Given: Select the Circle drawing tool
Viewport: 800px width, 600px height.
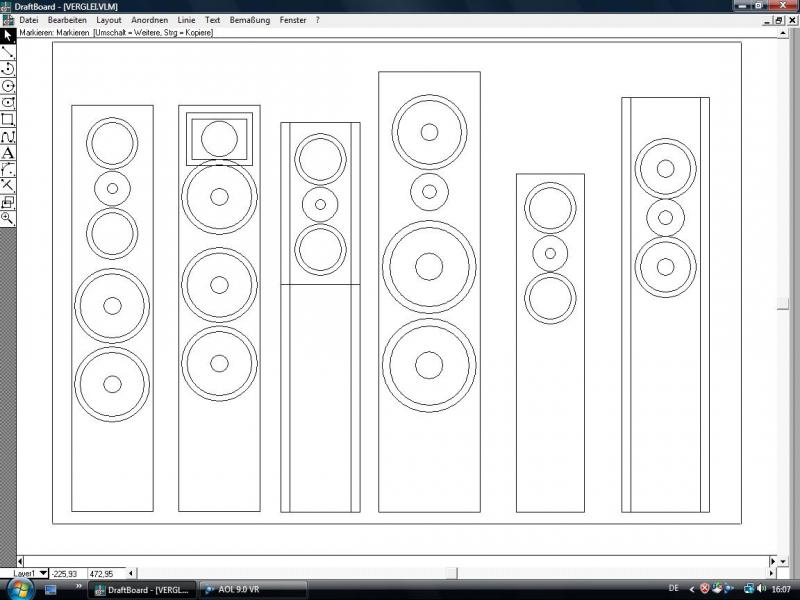Looking at the screenshot, I should [8, 86].
